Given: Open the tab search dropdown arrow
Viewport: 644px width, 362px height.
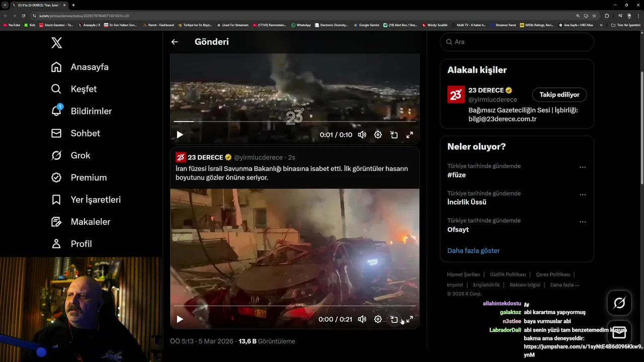Looking at the screenshot, I should click(5, 5).
